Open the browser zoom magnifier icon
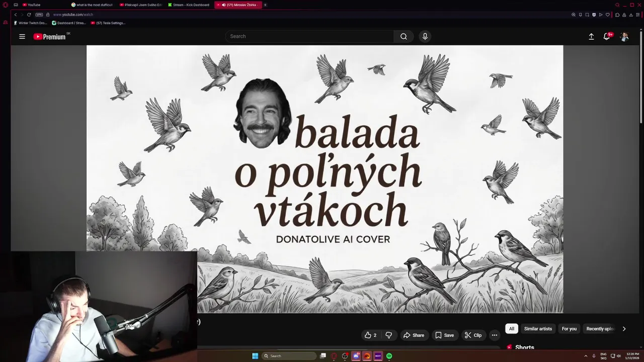 pos(574,15)
